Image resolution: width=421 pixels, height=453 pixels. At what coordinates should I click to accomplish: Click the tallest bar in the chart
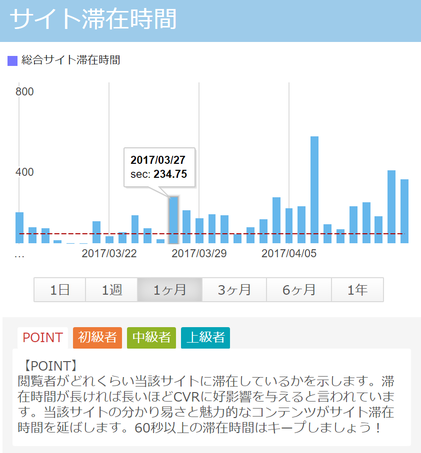[314, 190]
